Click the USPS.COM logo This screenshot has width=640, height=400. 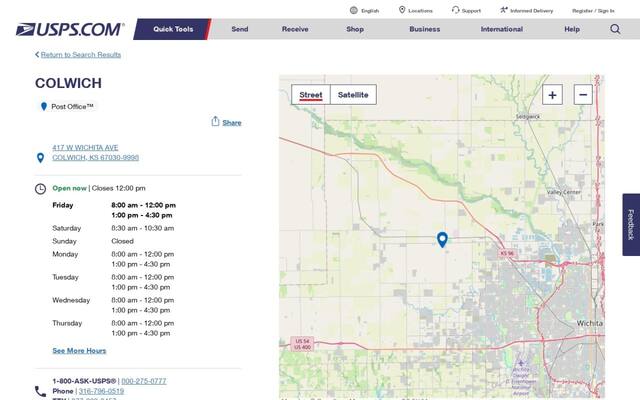tap(70, 29)
